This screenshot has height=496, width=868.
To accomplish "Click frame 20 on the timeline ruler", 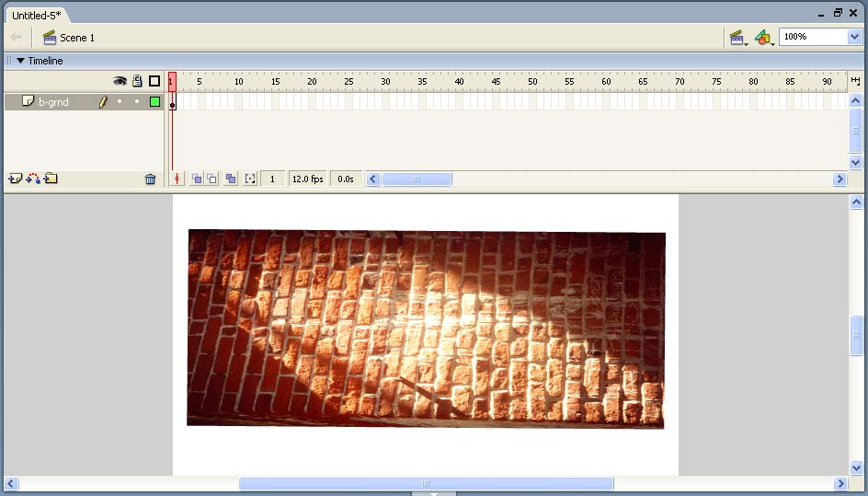I will point(313,82).
